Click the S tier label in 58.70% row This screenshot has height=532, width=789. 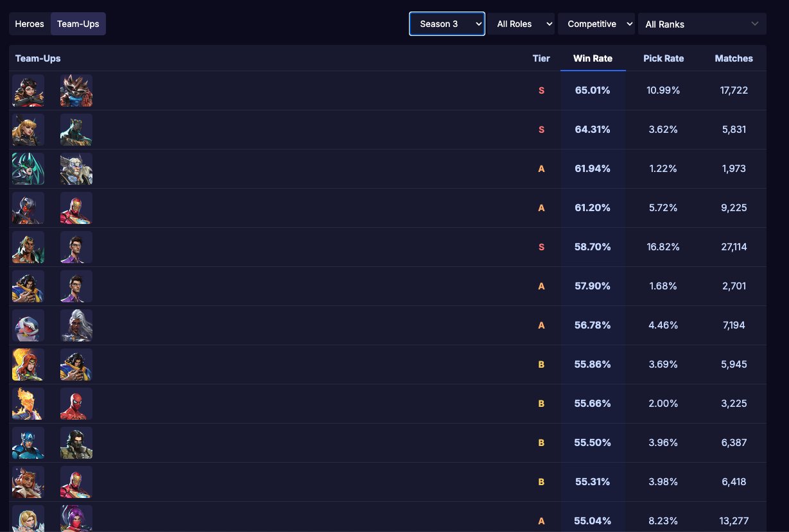pyautogui.click(x=541, y=247)
